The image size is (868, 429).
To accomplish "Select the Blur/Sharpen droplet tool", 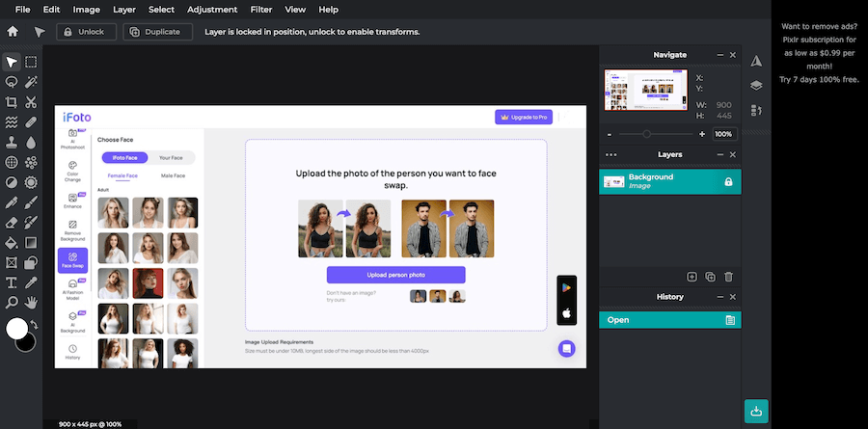I will click(31, 143).
